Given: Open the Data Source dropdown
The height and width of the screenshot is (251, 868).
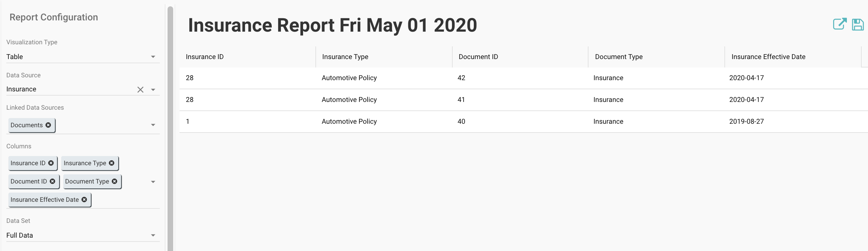Looking at the screenshot, I should pyautogui.click(x=153, y=90).
